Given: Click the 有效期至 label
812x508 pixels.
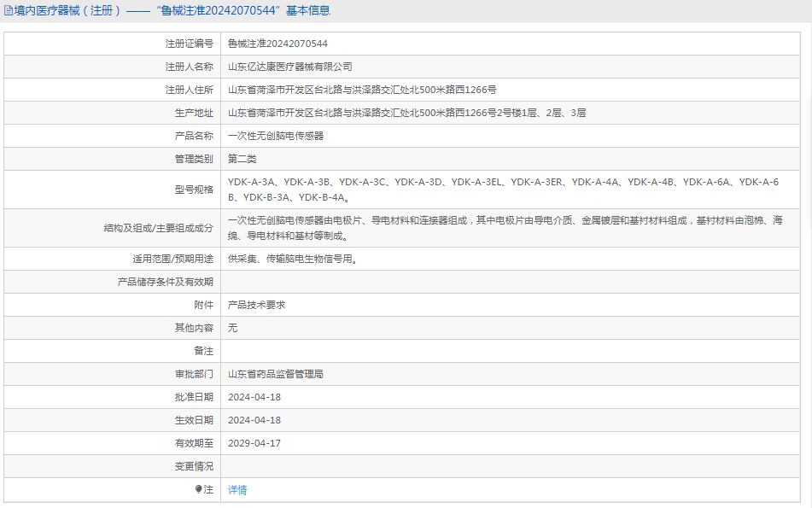Looking at the screenshot, I should pos(194,443).
